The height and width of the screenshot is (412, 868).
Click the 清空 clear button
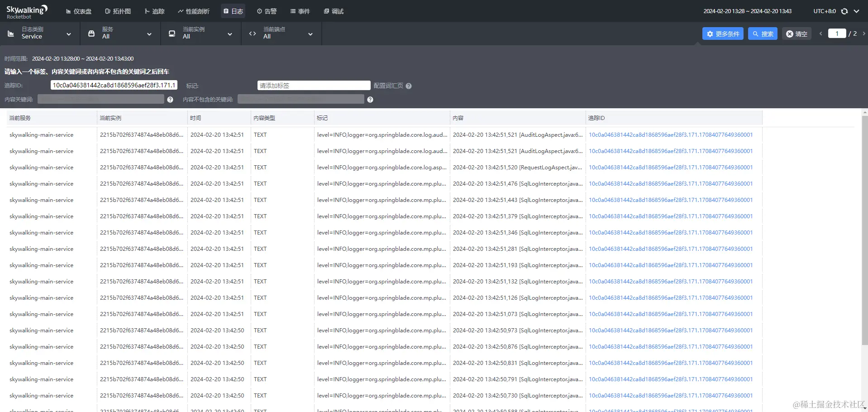coord(796,34)
